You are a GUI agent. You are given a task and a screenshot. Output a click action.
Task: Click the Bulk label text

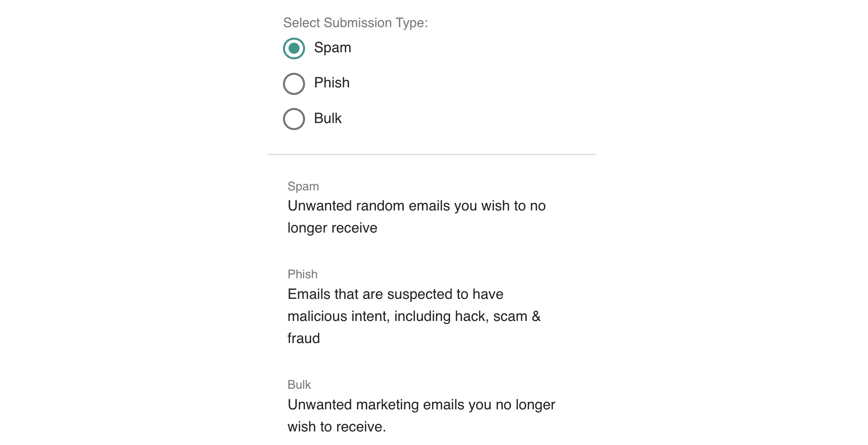coord(328,119)
